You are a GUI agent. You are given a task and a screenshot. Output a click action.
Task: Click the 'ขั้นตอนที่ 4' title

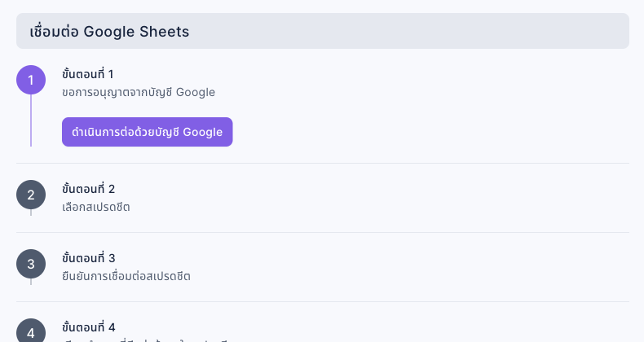coord(88,327)
